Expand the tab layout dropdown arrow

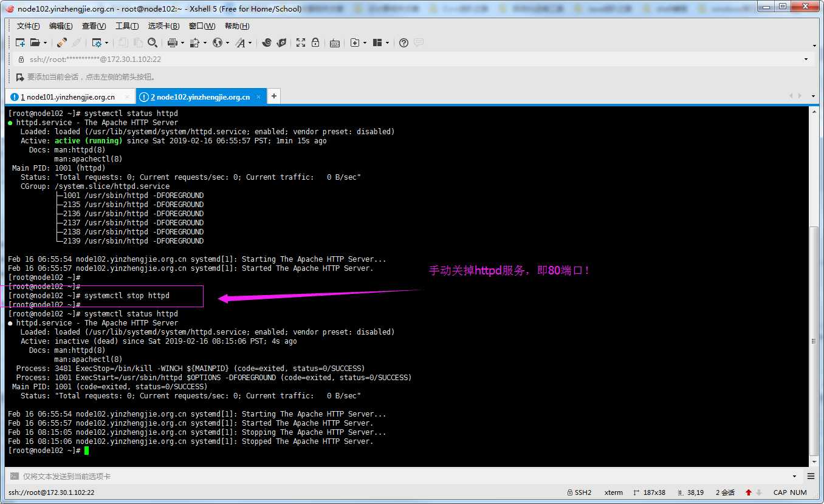[x=387, y=43]
